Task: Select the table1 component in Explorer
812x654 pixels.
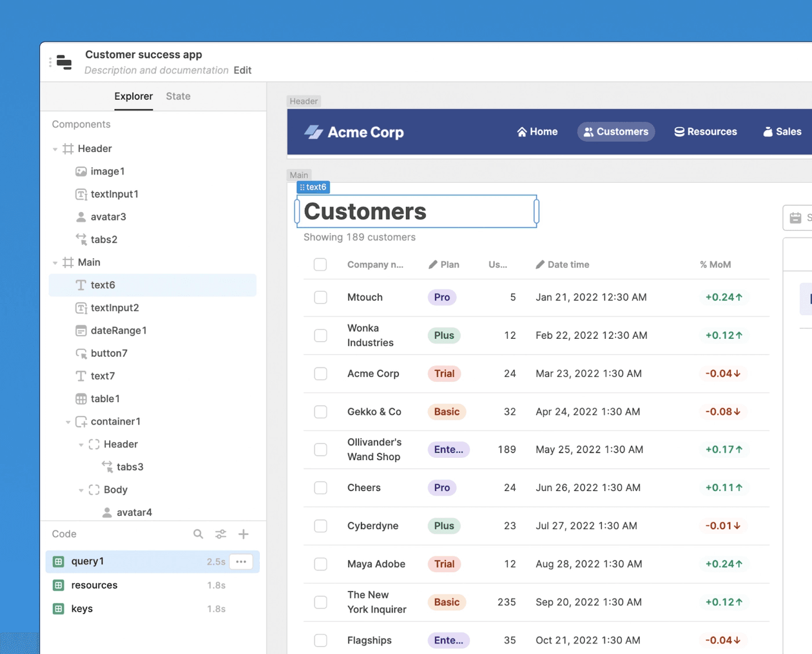Action: point(105,399)
